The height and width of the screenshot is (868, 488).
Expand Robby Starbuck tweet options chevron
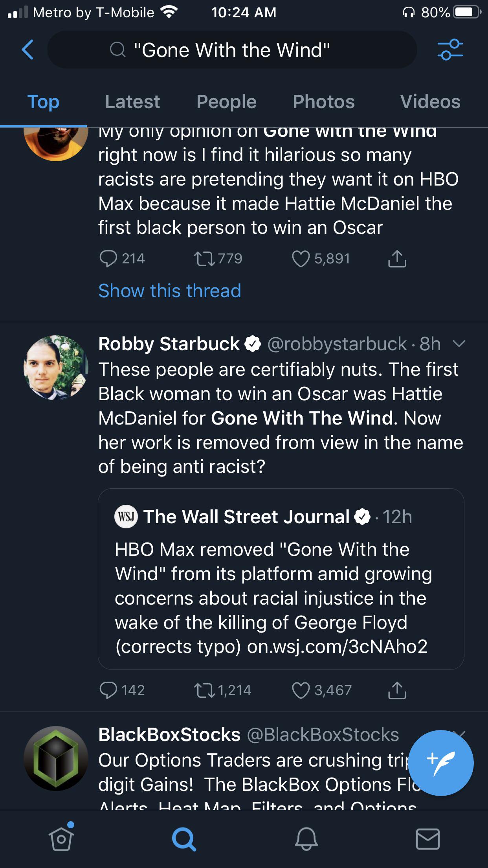pyautogui.click(x=459, y=344)
